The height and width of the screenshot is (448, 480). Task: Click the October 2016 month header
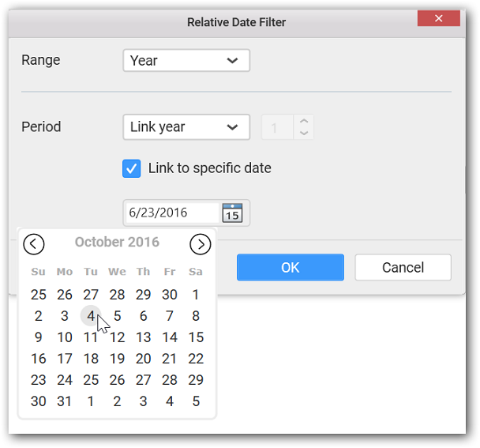(x=118, y=242)
